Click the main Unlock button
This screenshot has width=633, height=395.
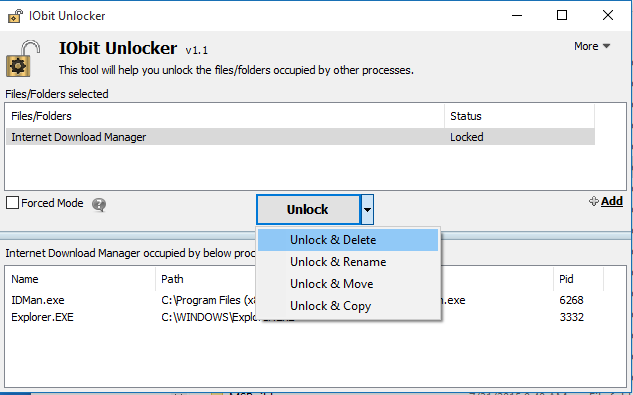(308, 210)
